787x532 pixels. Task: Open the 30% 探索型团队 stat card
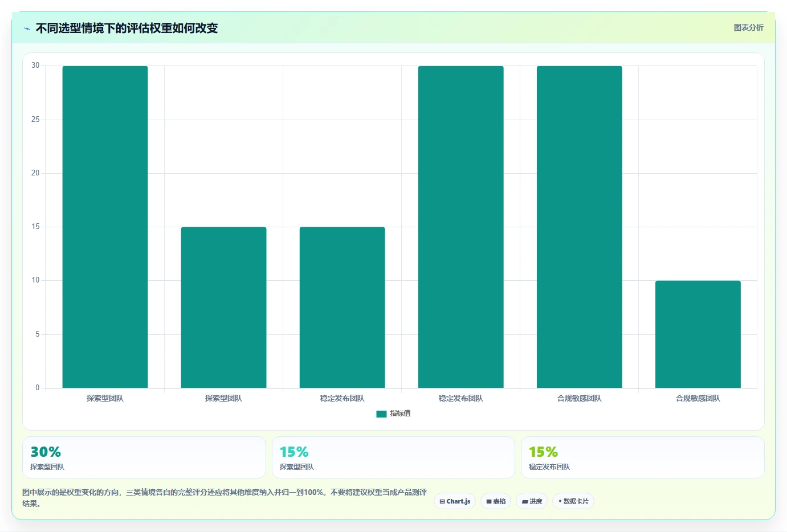click(x=144, y=457)
